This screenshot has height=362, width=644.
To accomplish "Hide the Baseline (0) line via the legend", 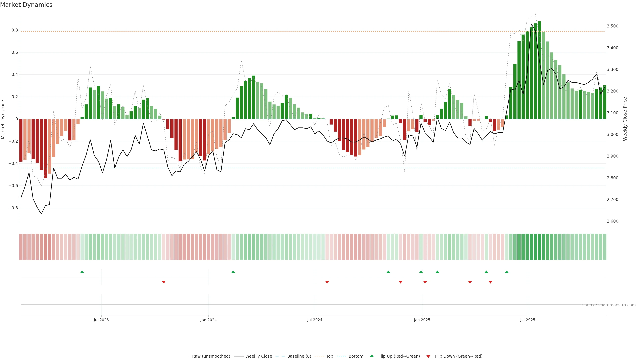I will pyautogui.click(x=299, y=356).
